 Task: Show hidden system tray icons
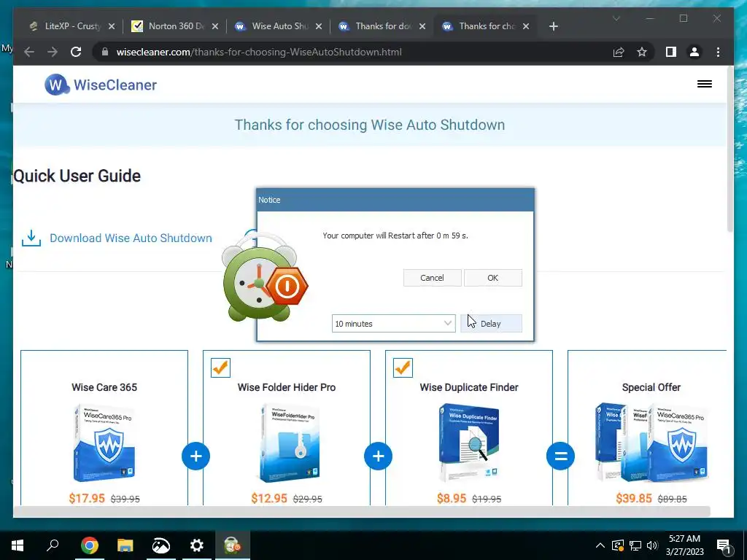(600, 545)
